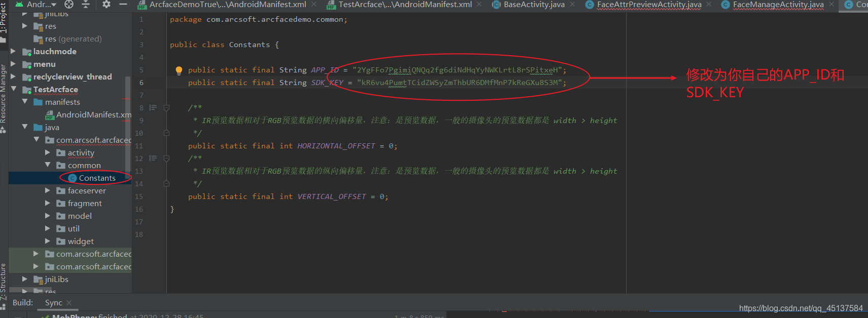868x318 pixels.
Task: Click the Build panel label
Action: [23, 303]
